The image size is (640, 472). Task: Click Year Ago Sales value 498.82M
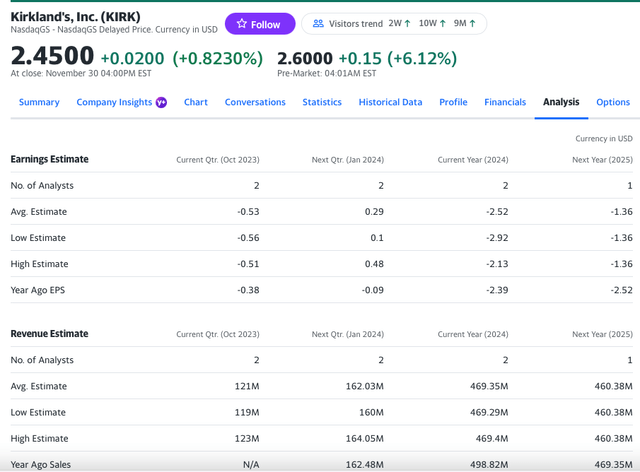[x=489, y=464]
